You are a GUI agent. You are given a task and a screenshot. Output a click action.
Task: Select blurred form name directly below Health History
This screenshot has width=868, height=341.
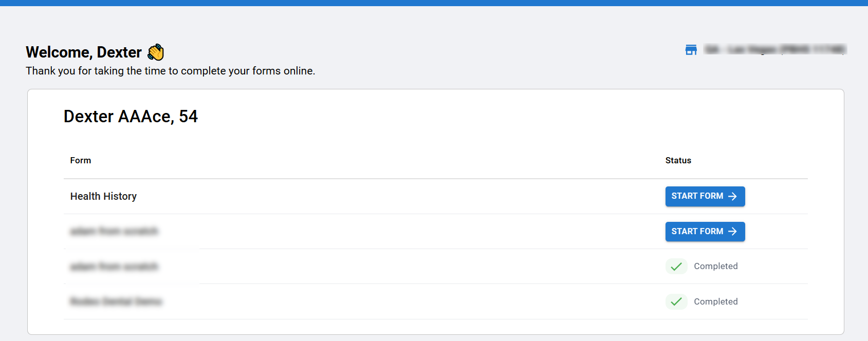(x=114, y=232)
